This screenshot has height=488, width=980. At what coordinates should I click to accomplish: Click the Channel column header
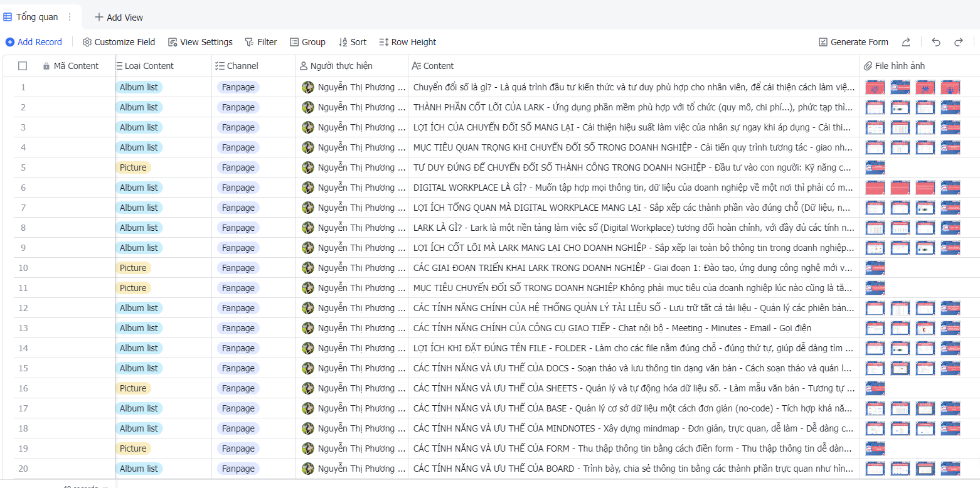point(253,66)
